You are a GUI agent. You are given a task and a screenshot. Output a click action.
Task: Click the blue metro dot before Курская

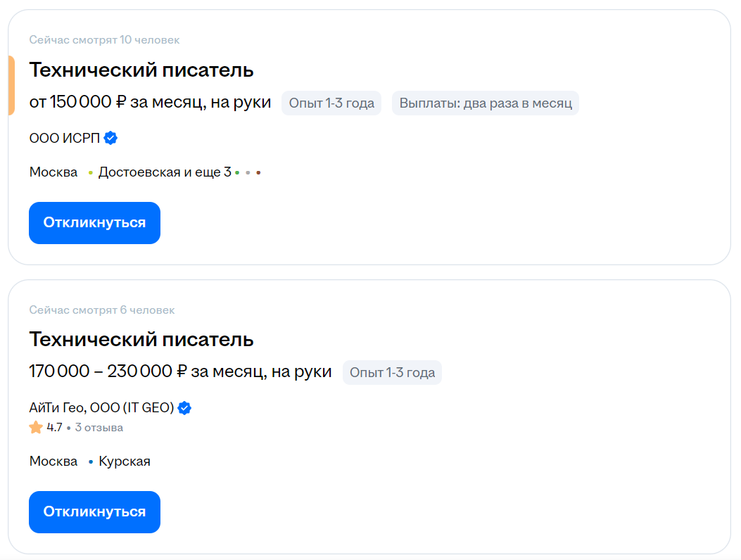(x=90, y=461)
